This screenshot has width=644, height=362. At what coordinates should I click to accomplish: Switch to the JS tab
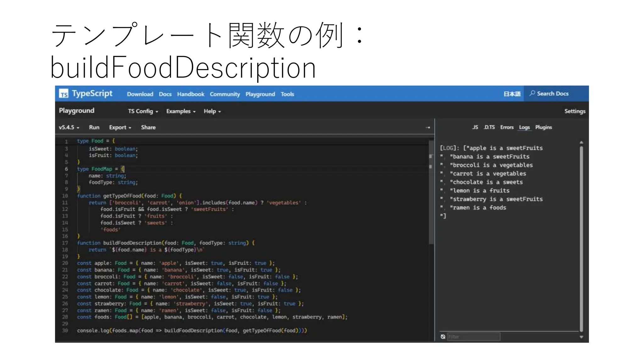pyautogui.click(x=475, y=127)
